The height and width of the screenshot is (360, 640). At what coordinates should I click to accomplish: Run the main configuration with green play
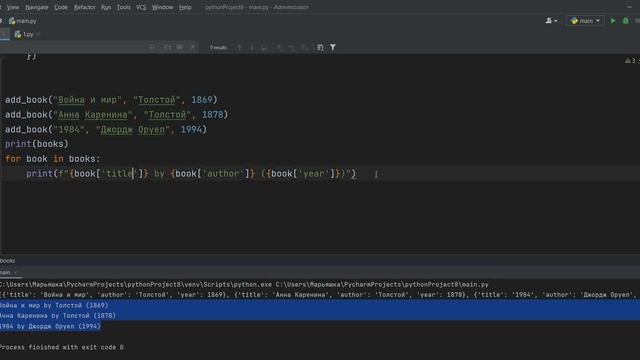(x=613, y=20)
